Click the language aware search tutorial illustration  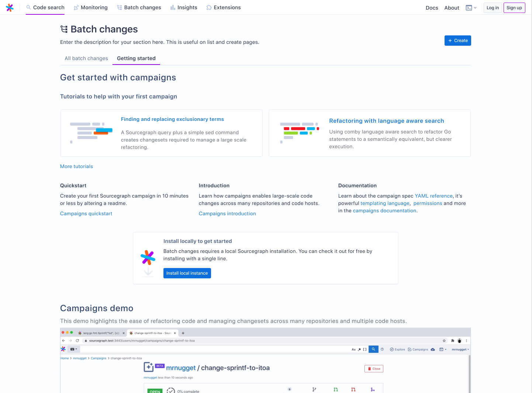click(300, 133)
